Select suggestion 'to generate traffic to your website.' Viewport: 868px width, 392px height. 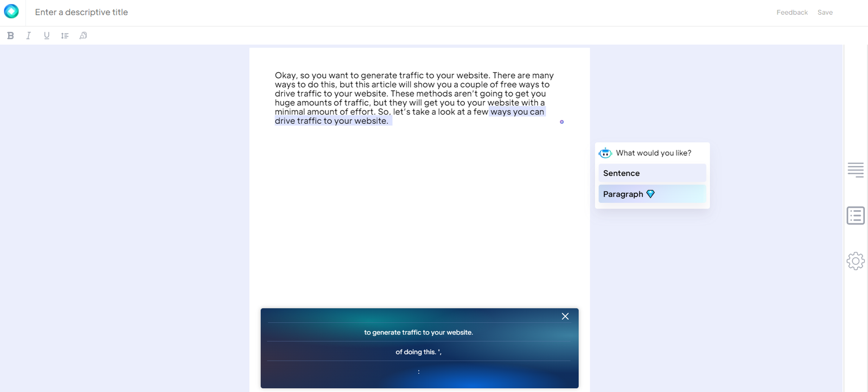click(419, 332)
